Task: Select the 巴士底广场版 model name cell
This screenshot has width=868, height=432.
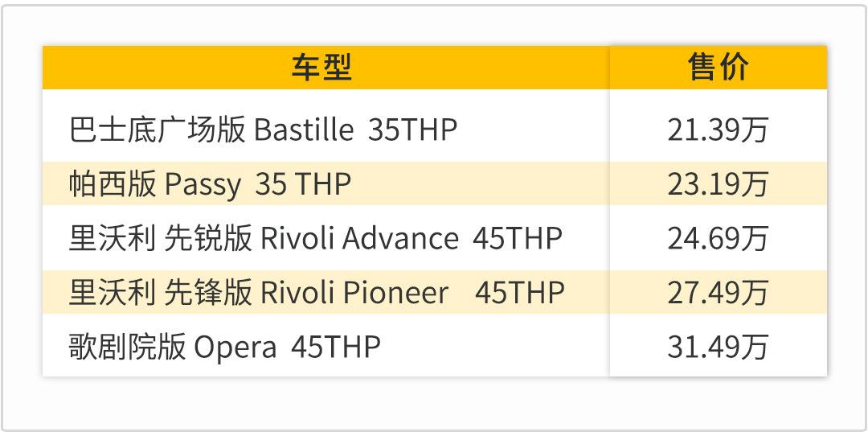Action: coord(158,130)
